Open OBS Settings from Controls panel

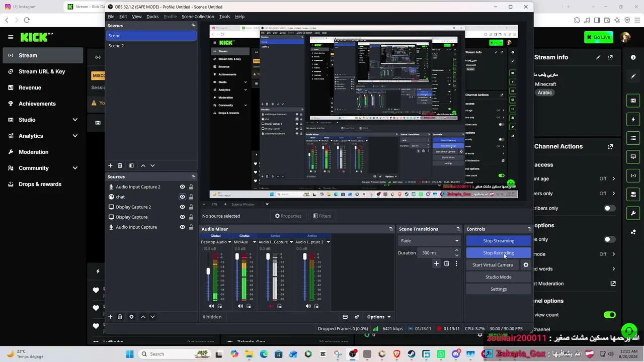click(499, 289)
